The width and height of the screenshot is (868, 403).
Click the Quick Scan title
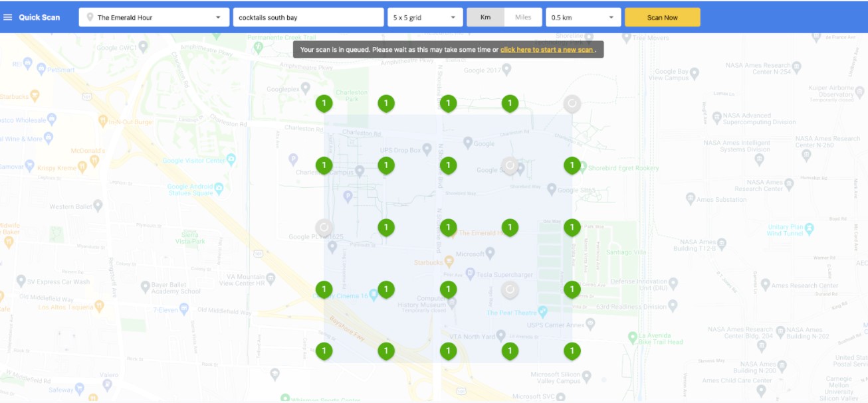tap(39, 17)
